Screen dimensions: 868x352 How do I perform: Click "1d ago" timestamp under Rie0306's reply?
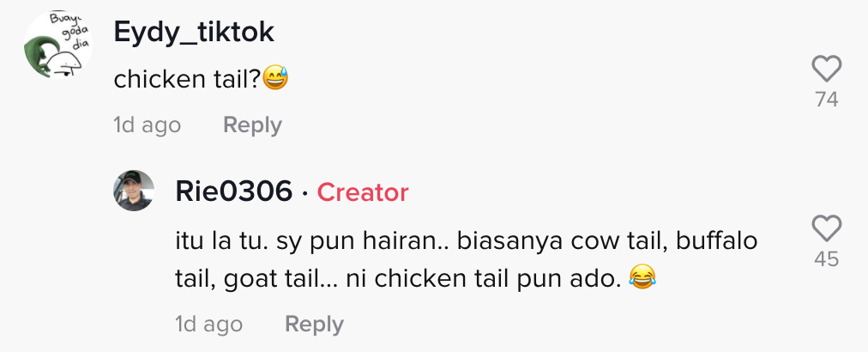(x=208, y=325)
